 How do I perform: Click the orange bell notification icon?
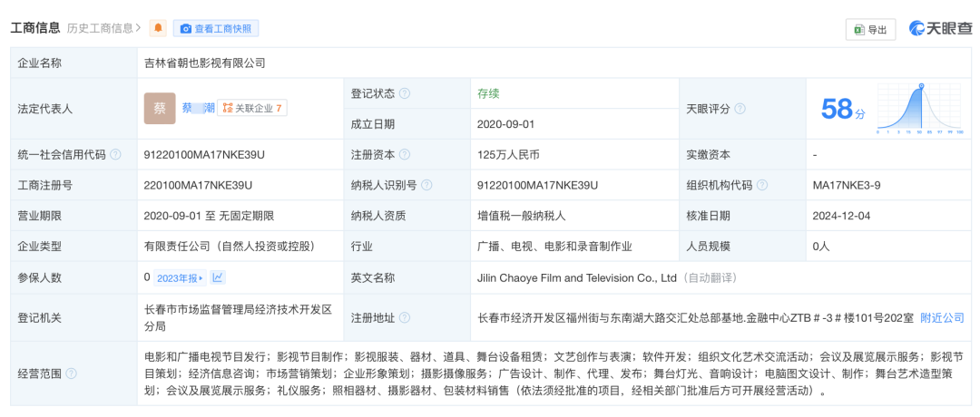point(159,29)
